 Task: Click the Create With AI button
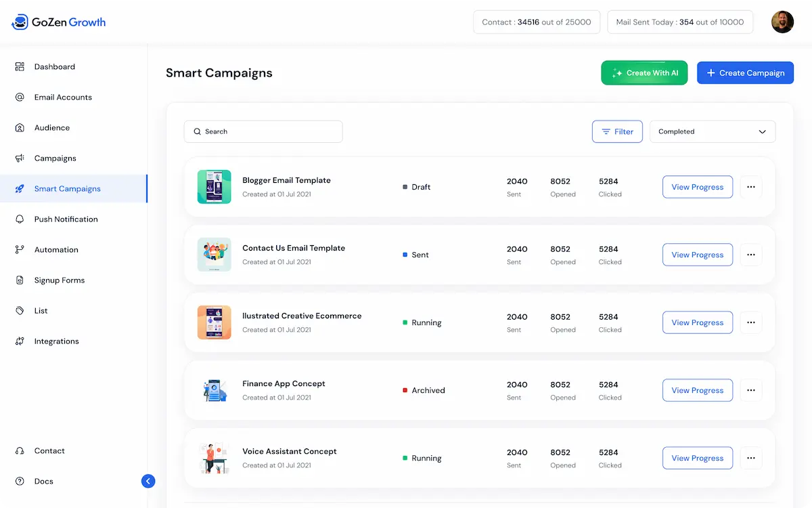644,72
